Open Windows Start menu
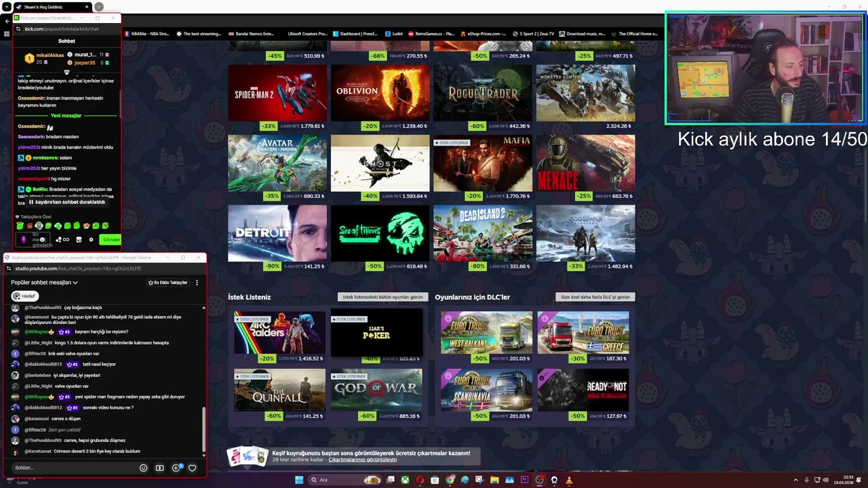Screen dimensions: 868x488 (x=299, y=480)
